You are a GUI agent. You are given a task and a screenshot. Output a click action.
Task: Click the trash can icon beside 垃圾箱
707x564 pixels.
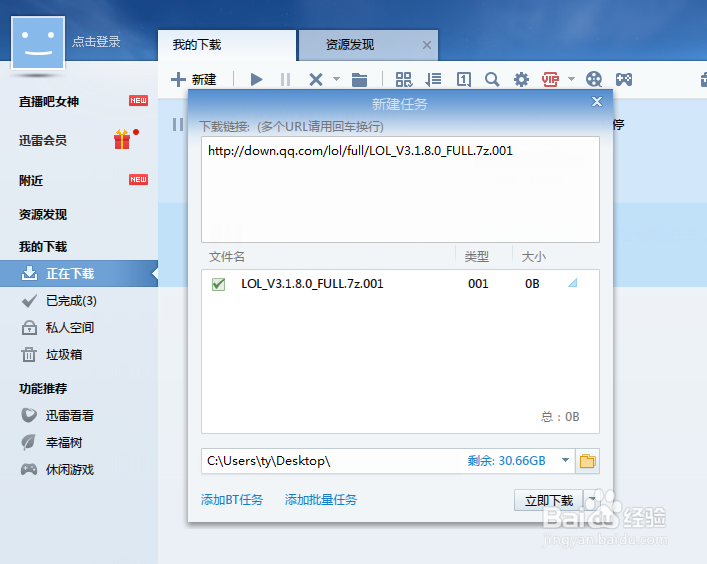click(29, 355)
